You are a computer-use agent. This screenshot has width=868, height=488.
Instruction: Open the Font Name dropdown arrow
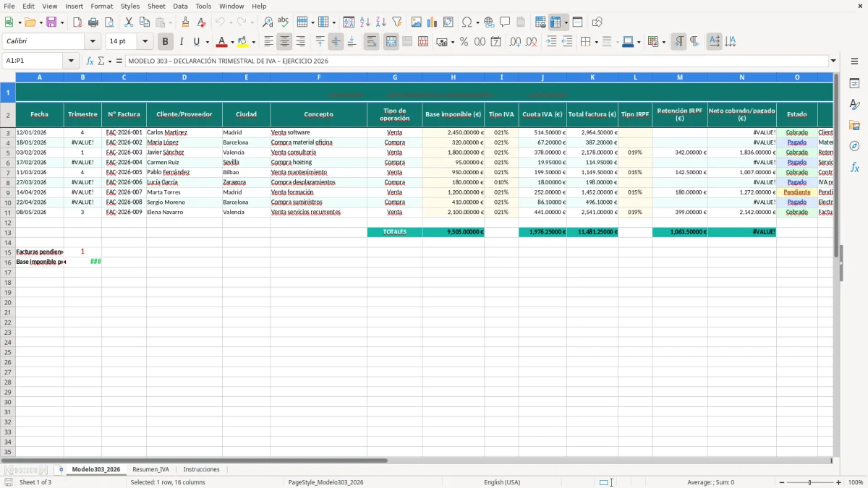[93, 42]
